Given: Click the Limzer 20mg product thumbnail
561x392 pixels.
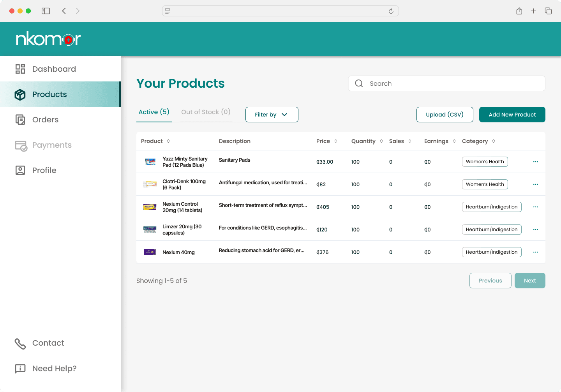Looking at the screenshot, I should [150, 230].
